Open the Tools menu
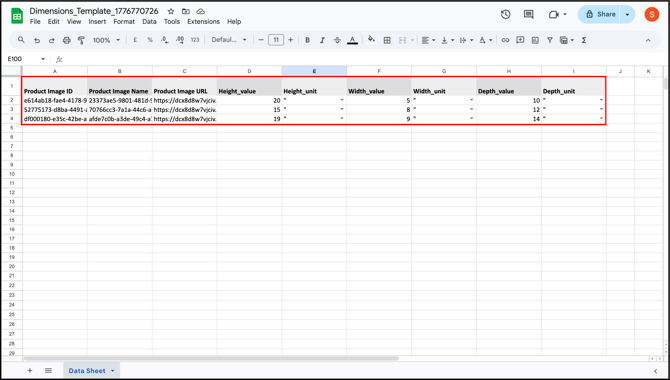Viewport: 670px width, 380px height. [172, 21]
